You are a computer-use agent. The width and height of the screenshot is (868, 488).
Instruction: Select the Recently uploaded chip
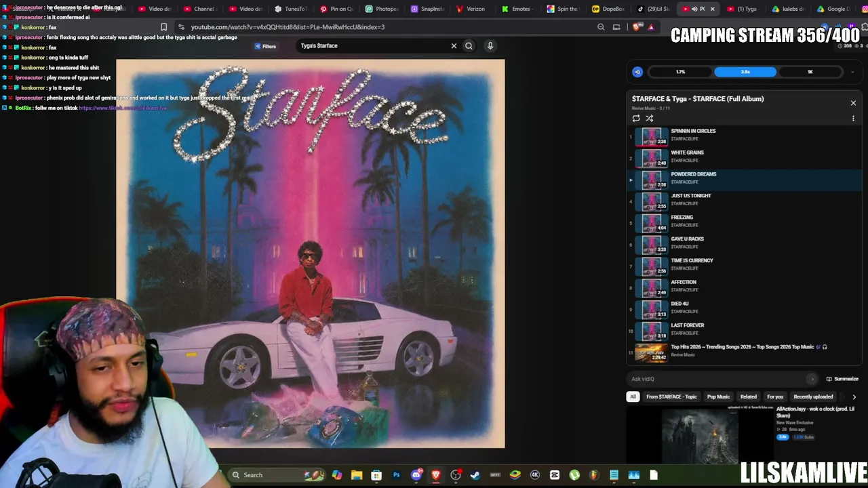point(813,396)
